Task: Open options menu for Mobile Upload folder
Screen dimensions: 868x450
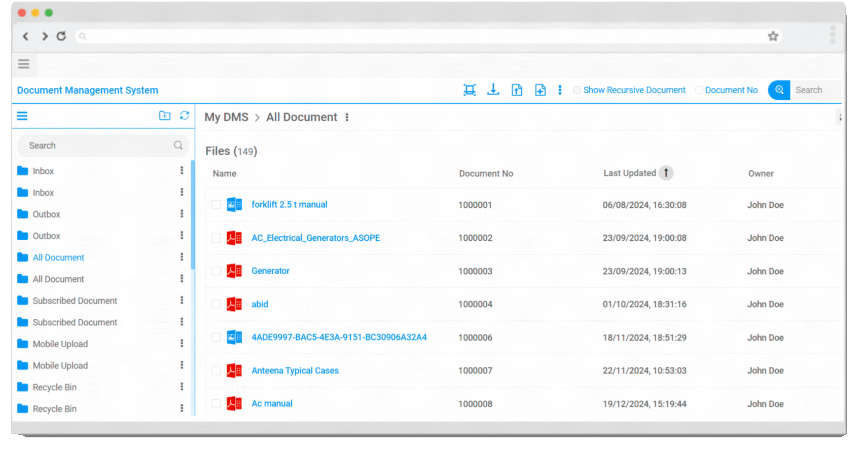Action: click(x=182, y=344)
